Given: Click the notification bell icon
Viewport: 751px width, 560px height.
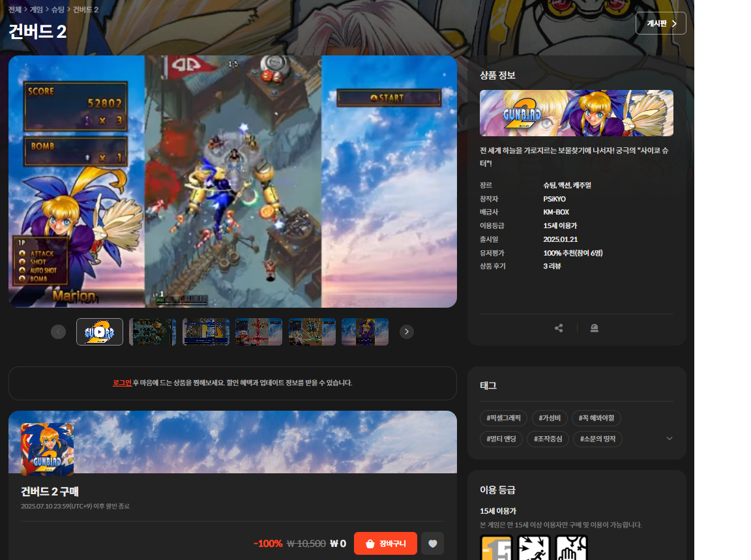Looking at the screenshot, I should click(x=595, y=328).
